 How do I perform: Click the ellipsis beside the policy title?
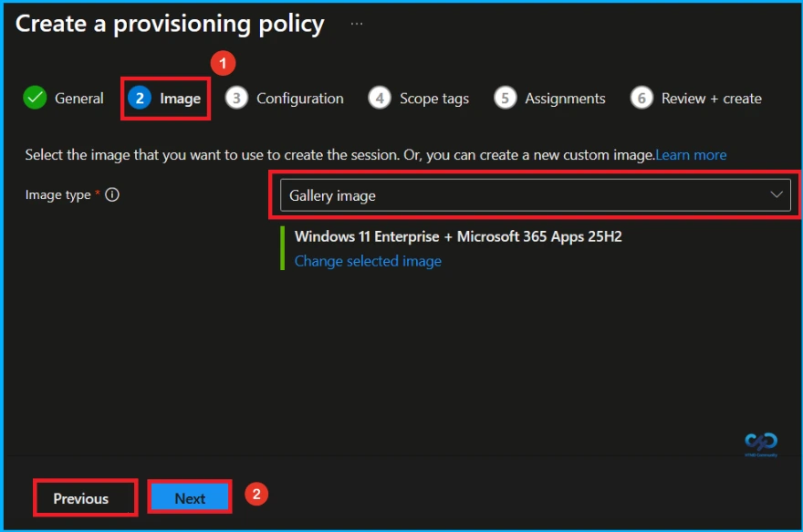coord(356,25)
